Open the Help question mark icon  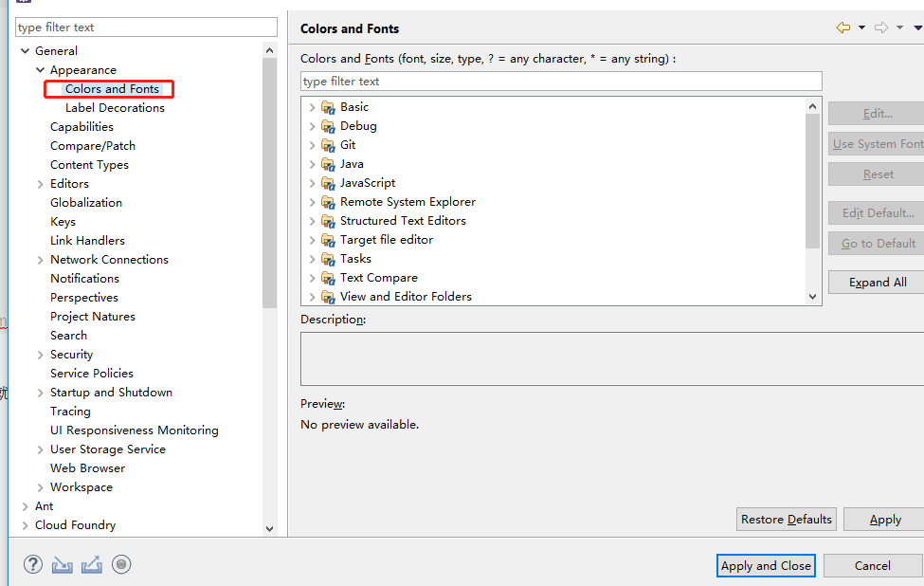pos(33,565)
